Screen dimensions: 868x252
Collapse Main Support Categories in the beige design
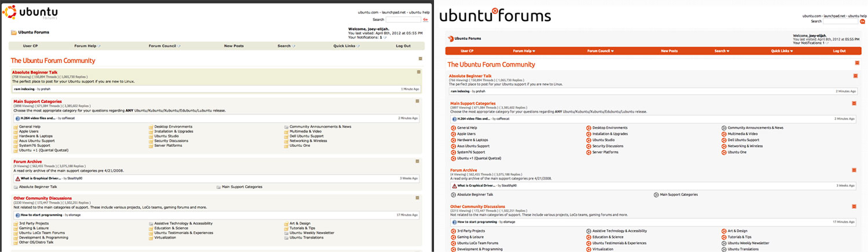coord(417,101)
